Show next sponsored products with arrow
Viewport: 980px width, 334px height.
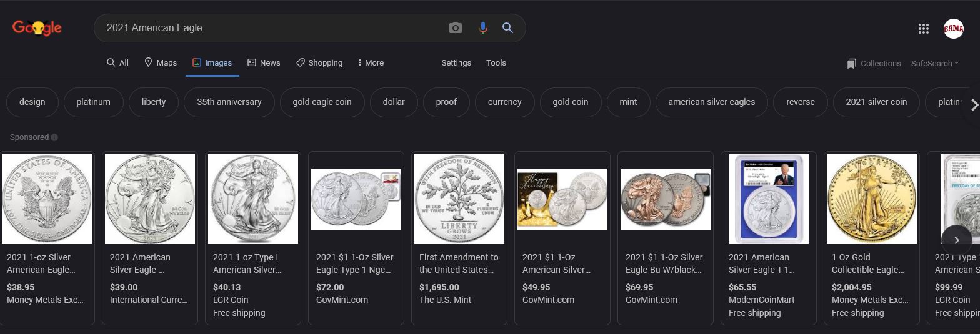tap(956, 240)
